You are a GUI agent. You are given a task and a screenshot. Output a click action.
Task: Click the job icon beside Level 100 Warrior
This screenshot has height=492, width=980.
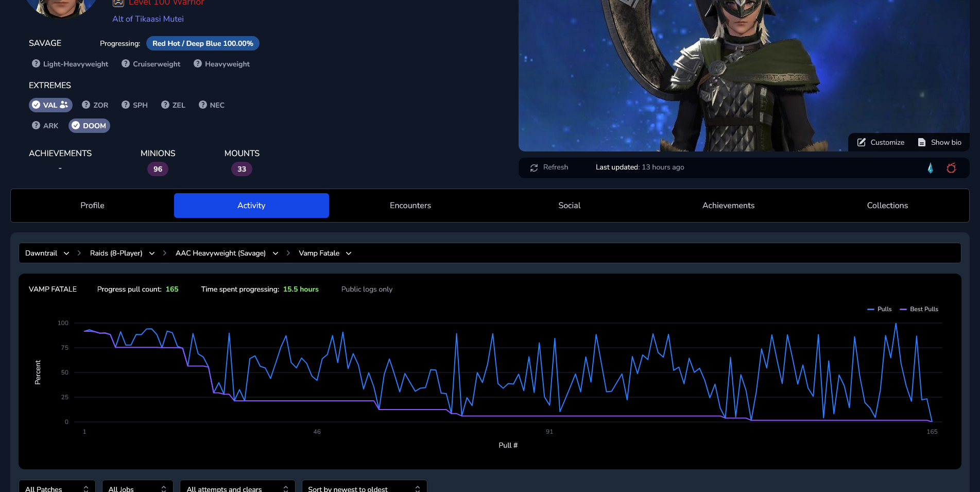(x=118, y=3)
